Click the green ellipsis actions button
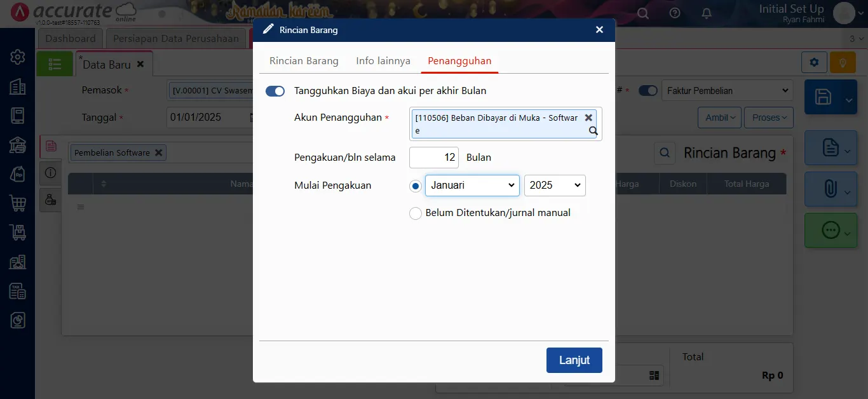Viewport: 868px width, 399px height. 831,230
